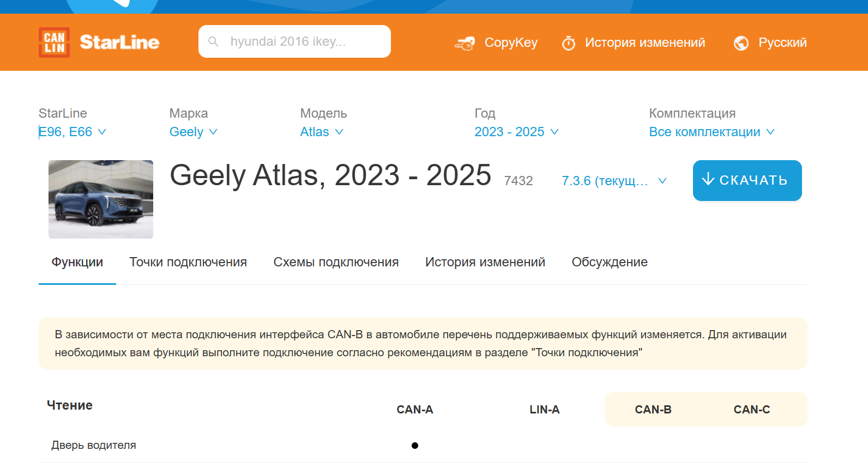This screenshot has height=463, width=868.
Task: Open the StarLine E96, E66 dropdown
Action: click(x=72, y=132)
